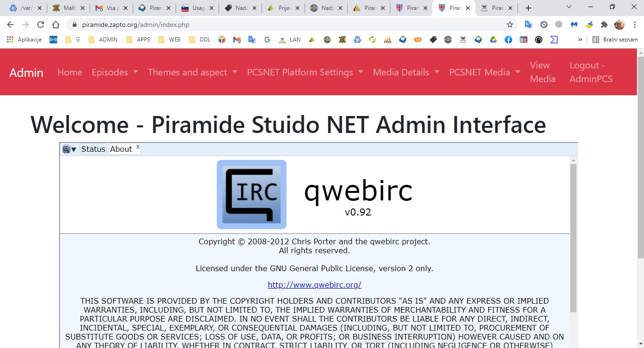
Task: Open the tab search chevron
Action: pyautogui.click(x=569, y=7)
